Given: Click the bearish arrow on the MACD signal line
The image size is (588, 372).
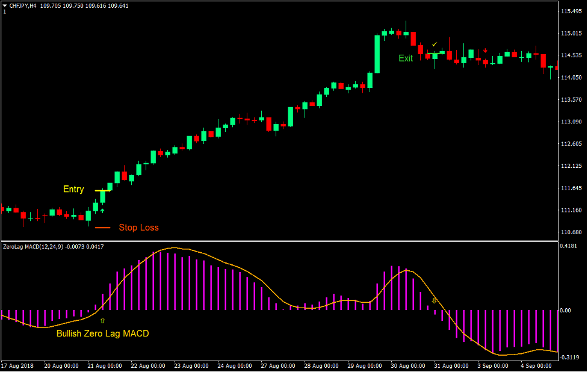Looking at the screenshot, I should pyautogui.click(x=434, y=300).
